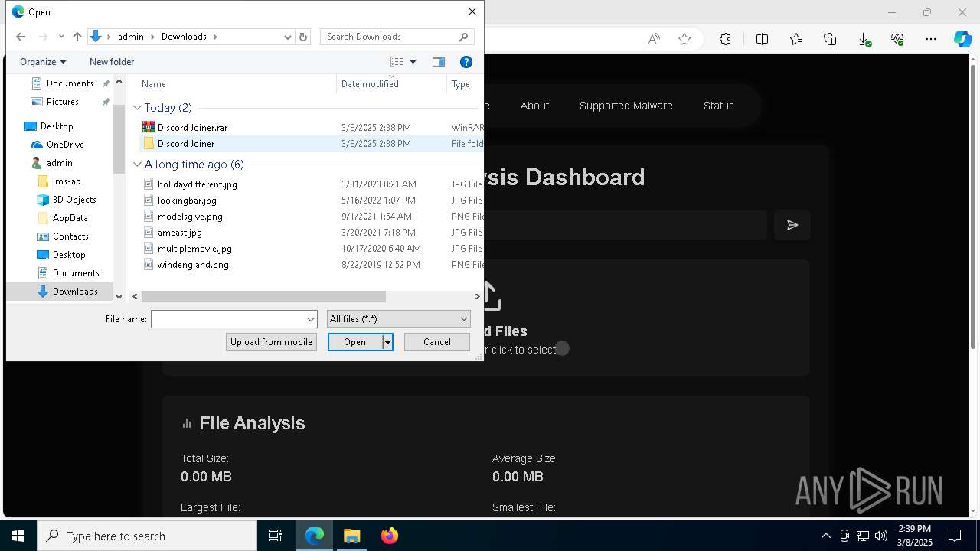Screen dimensions: 980x551
Task: Click the Type here to search box
Action: (x=147, y=536)
